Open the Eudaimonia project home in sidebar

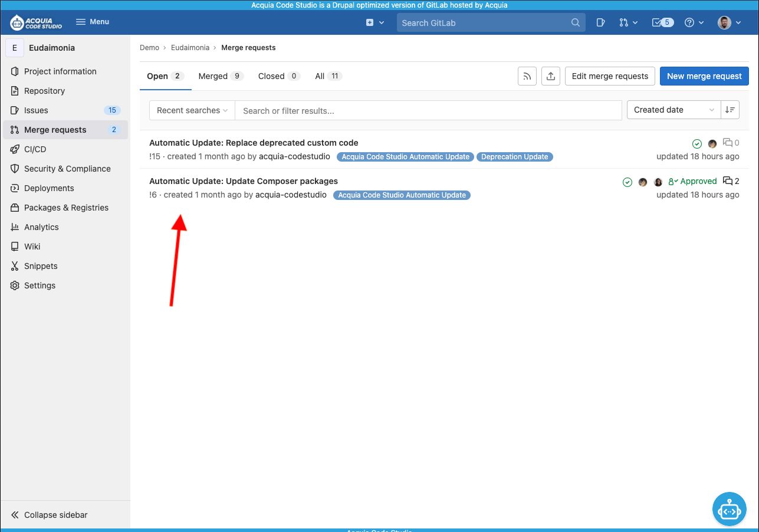click(x=65, y=48)
